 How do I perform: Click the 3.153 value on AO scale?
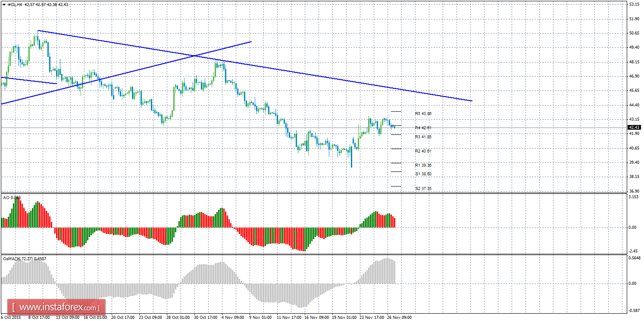[634, 197]
